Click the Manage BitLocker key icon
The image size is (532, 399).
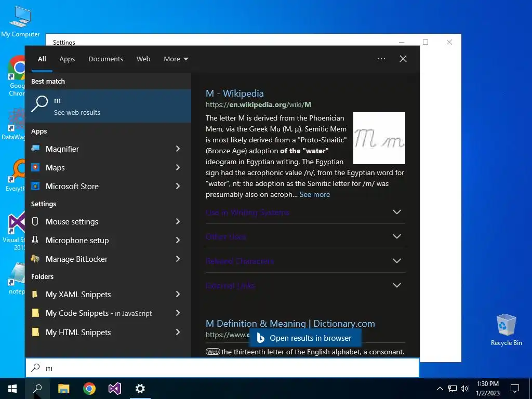[x=35, y=259]
